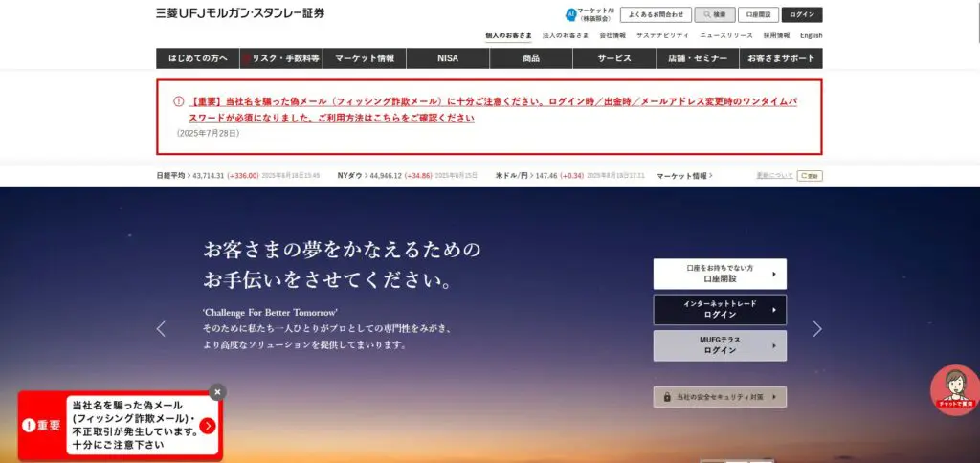Open the チャットで質問 chat assistant icon

point(955,390)
